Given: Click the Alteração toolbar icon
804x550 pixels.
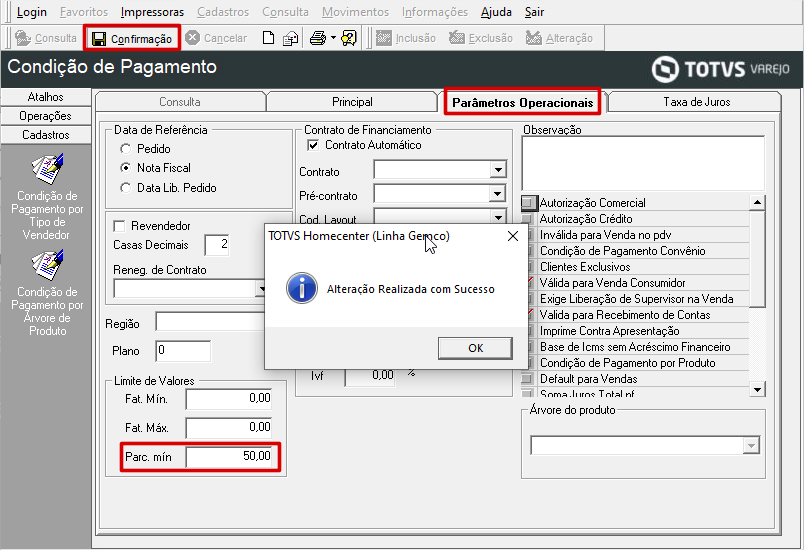Looking at the screenshot, I should [x=534, y=38].
